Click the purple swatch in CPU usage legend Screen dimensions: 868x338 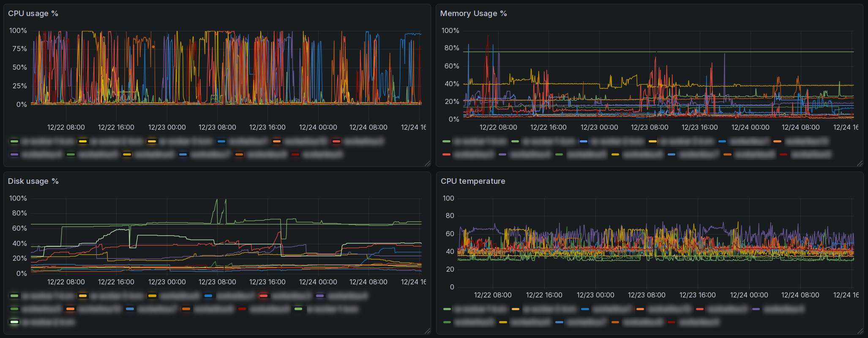pyautogui.click(x=14, y=155)
